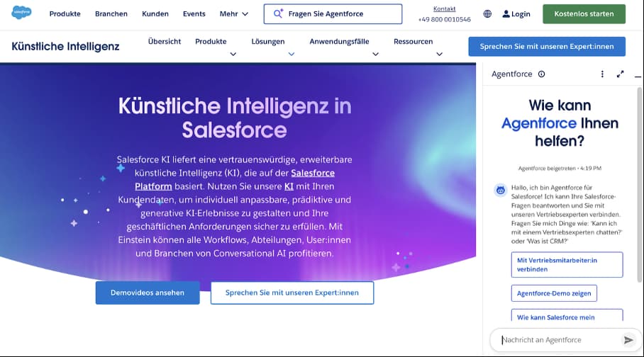Click the chat panel scrollbar
Screen dimensions: 644x357
coord(640,185)
